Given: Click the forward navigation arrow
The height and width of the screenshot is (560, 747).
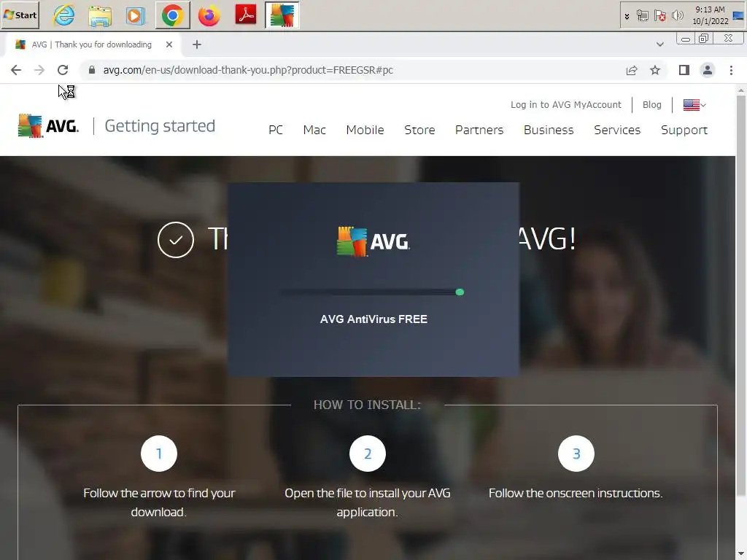Looking at the screenshot, I should [39, 70].
